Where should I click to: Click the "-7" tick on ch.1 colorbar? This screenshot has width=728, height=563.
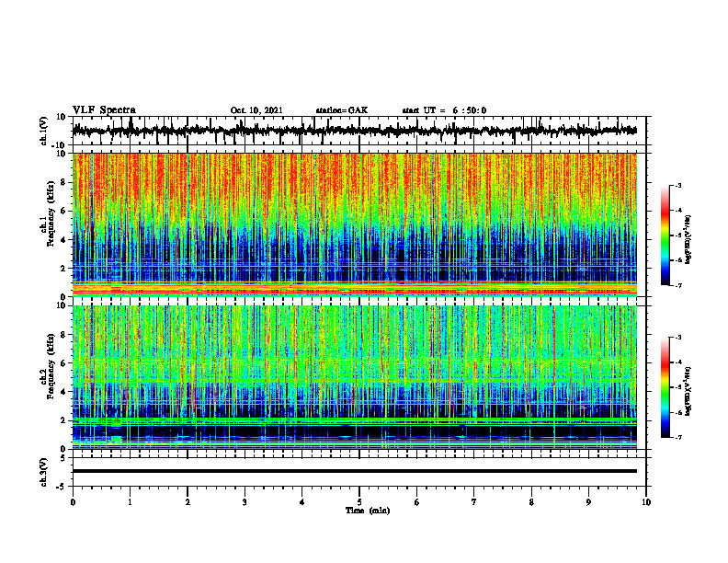(677, 285)
